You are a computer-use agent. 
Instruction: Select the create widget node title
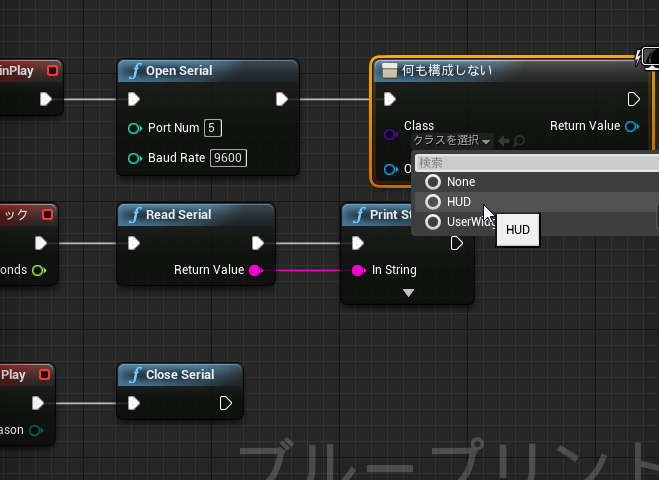click(446, 70)
